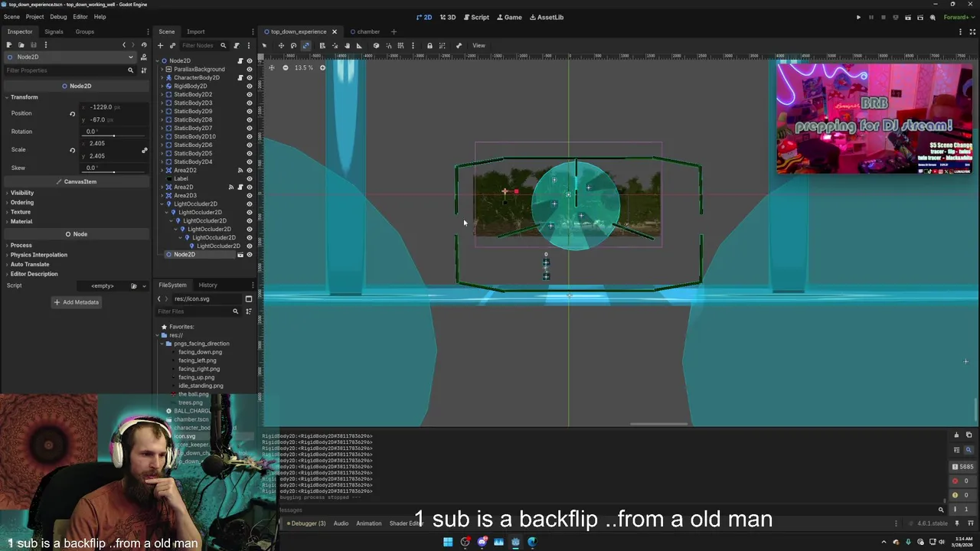The width and height of the screenshot is (980, 551).
Task: Select the Move Mode tool
Action: click(x=281, y=45)
